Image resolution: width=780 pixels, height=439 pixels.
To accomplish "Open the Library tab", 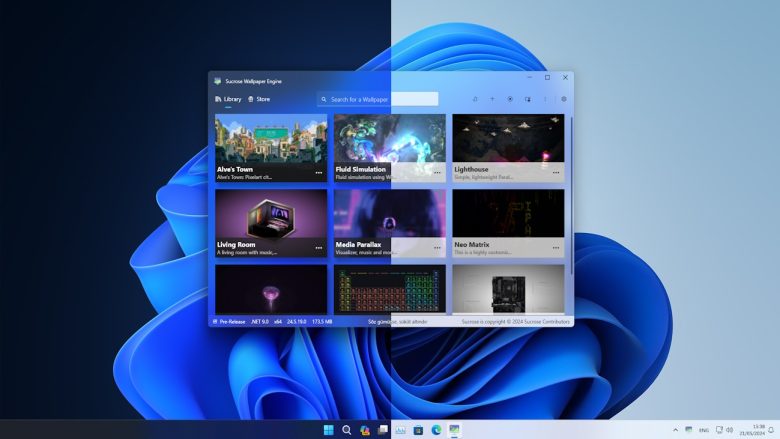I will (228, 99).
